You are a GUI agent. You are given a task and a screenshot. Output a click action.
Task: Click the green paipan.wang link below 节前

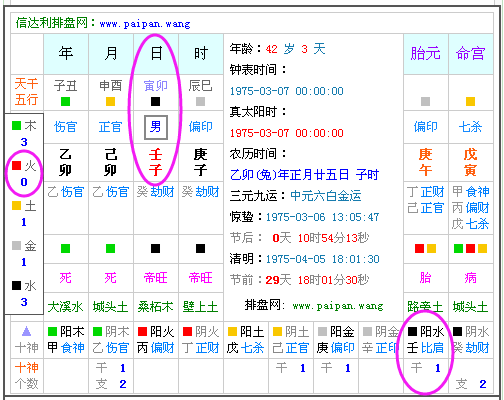pyautogui.click(x=338, y=306)
